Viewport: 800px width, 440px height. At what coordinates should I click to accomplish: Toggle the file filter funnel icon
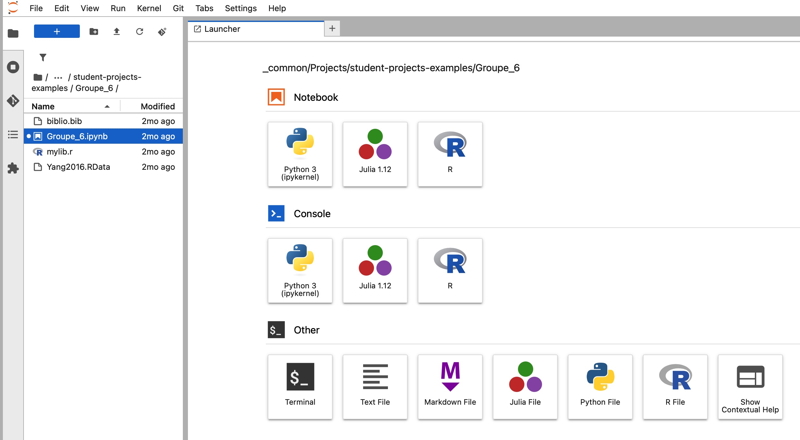pos(43,58)
